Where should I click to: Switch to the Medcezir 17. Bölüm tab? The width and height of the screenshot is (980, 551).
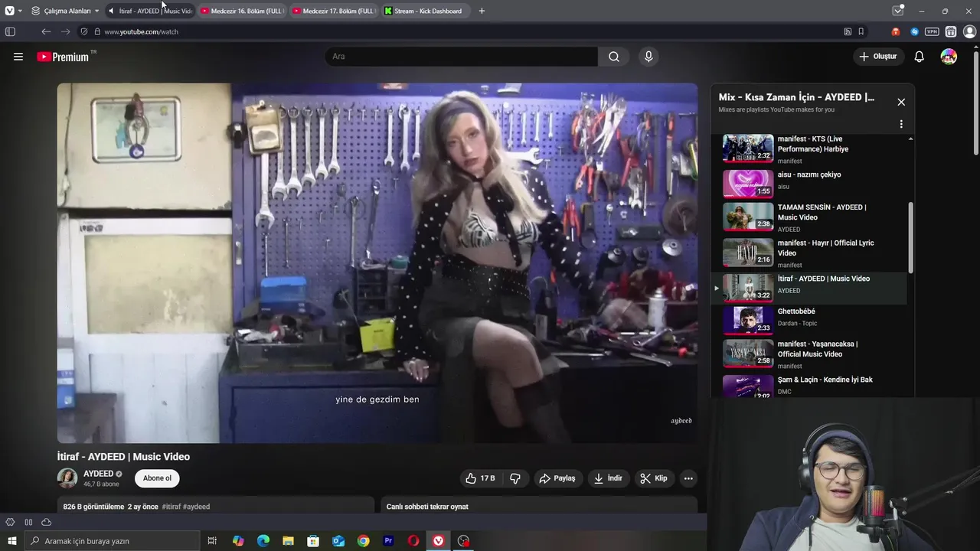[334, 11]
